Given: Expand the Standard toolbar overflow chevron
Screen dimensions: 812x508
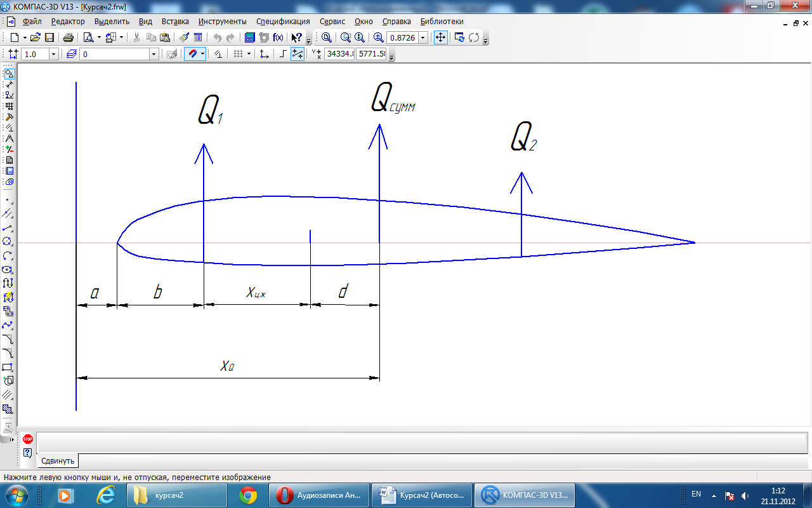Looking at the screenshot, I should coord(308,41).
